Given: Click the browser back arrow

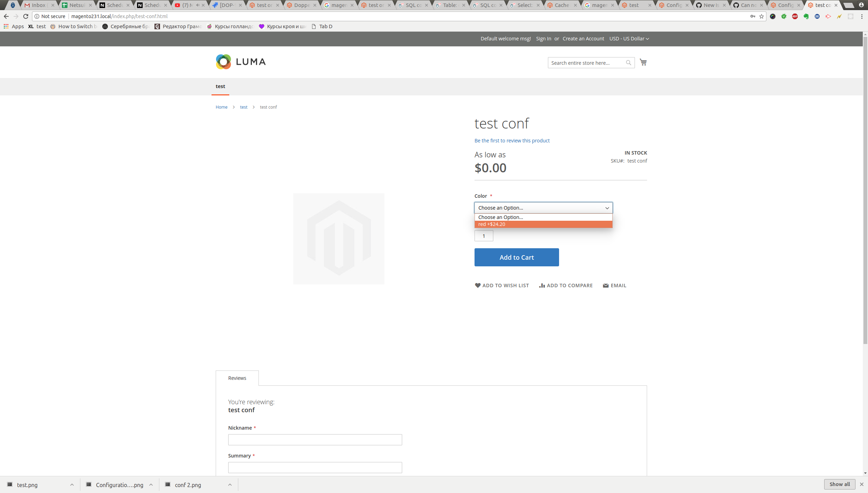Looking at the screenshot, I should pyautogui.click(x=7, y=16).
